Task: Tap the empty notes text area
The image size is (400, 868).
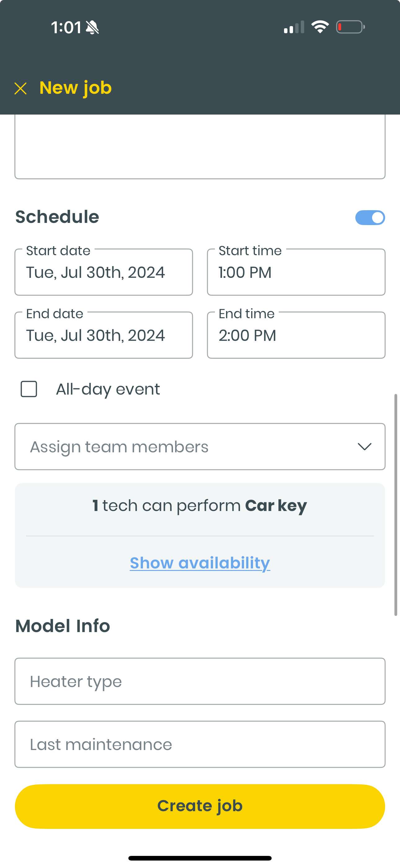Action: pyautogui.click(x=200, y=147)
